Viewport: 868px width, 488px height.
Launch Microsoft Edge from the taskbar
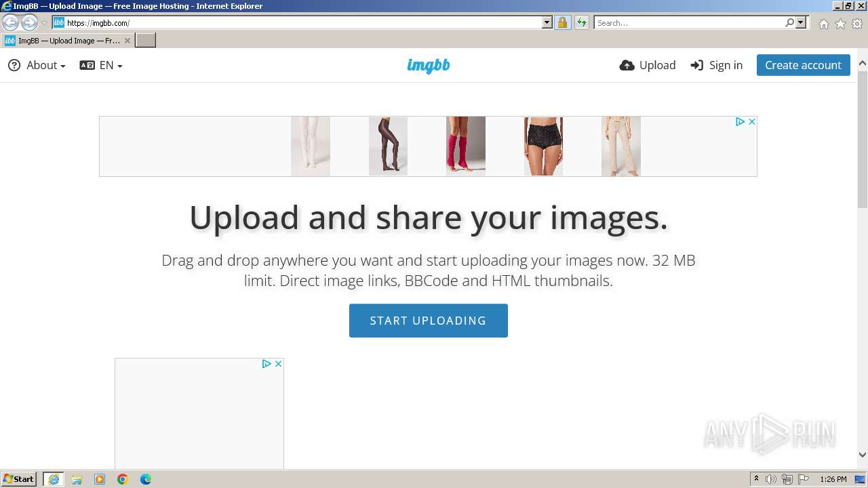[146, 479]
